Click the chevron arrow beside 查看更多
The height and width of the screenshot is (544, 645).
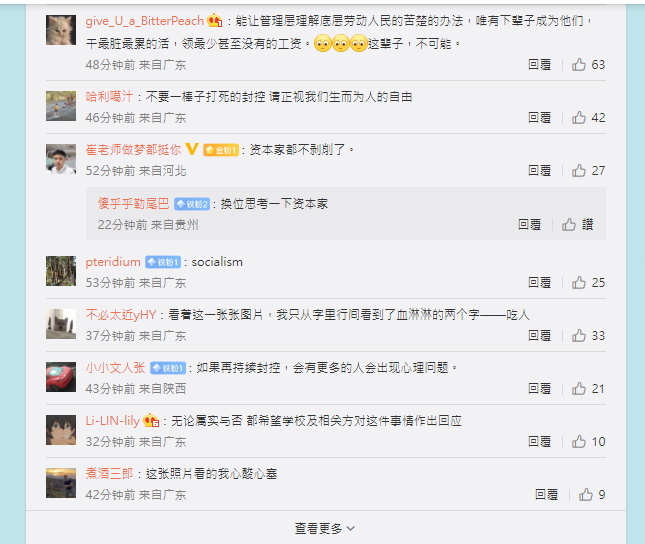(x=350, y=528)
